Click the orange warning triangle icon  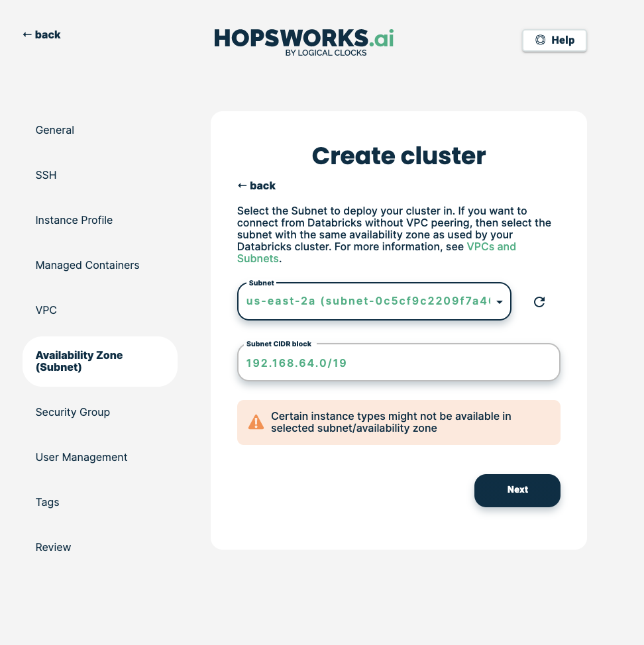pyautogui.click(x=256, y=422)
